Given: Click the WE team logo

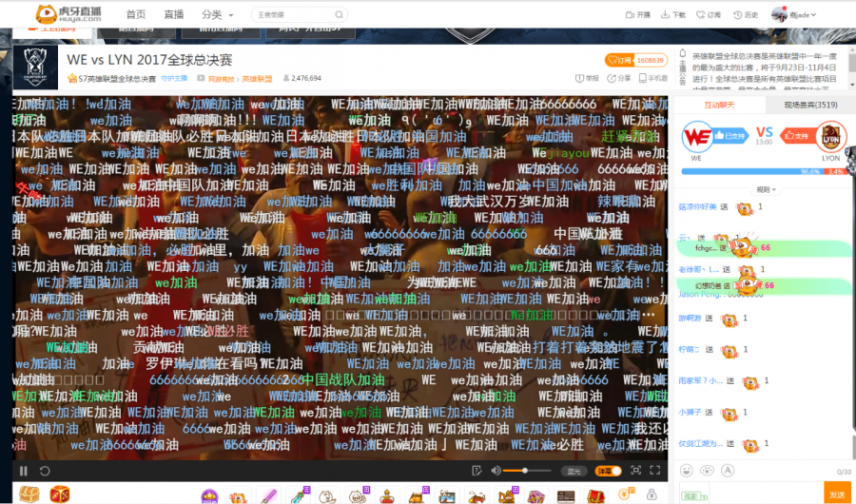Looking at the screenshot, I should click(x=696, y=137).
